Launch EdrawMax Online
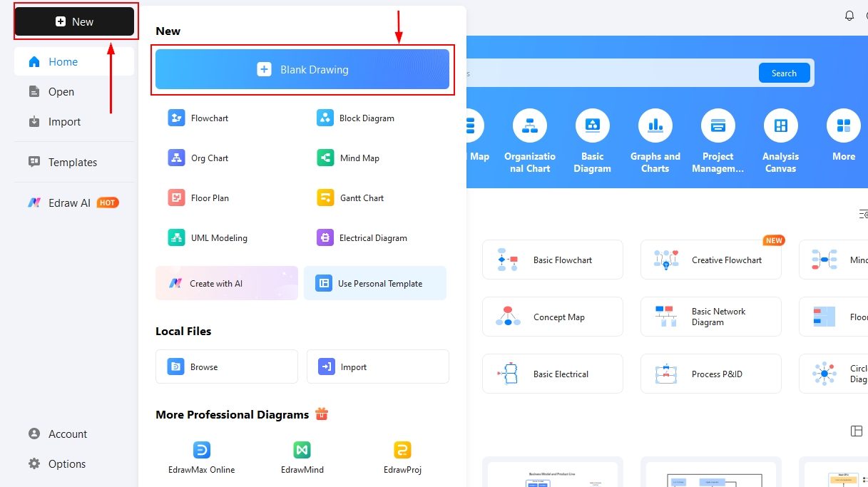 202,457
